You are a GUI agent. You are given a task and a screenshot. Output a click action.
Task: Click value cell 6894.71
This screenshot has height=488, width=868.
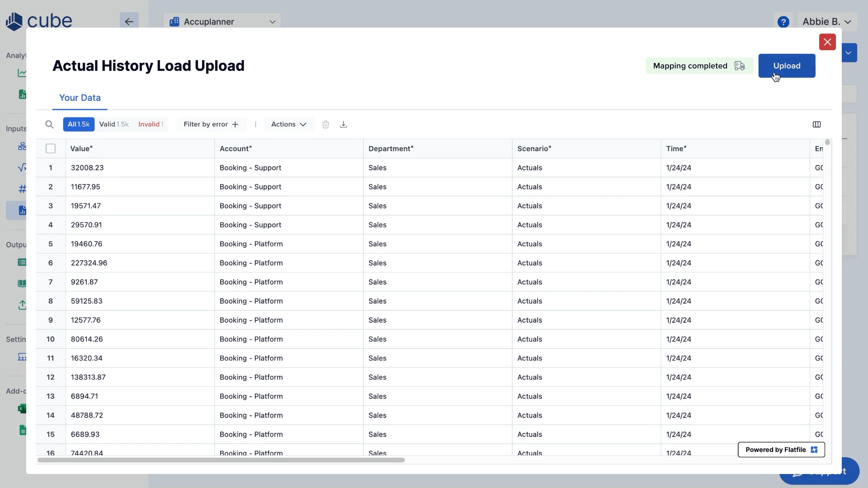coord(140,396)
